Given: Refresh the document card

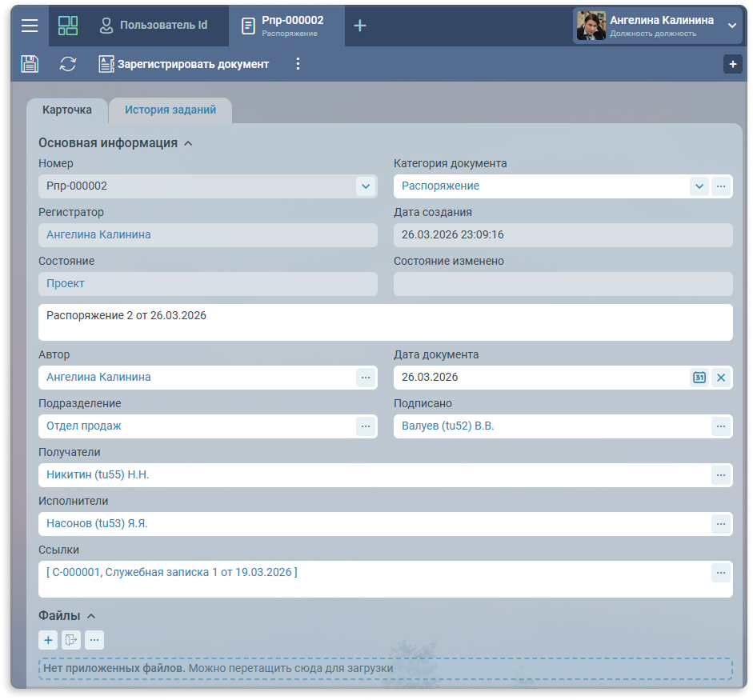Looking at the screenshot, I should (x=68, y=64).
